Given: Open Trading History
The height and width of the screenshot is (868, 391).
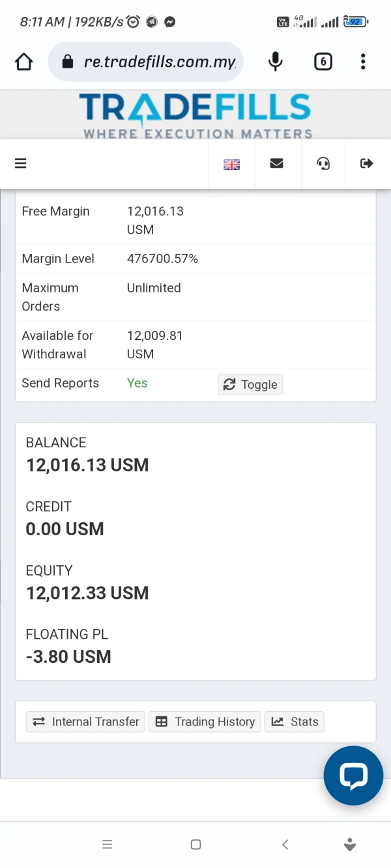Looking at the screenshot, I should [x=205, y=721].
